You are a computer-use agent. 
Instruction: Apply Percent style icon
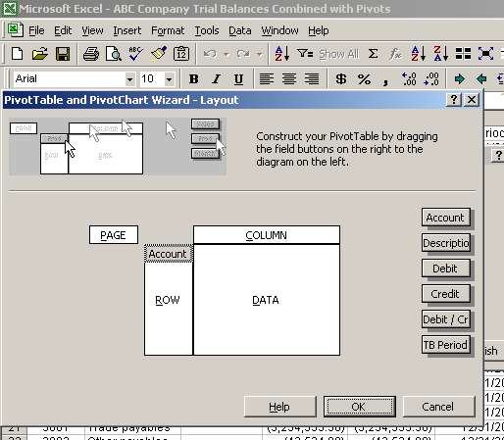tap(364, 79)
